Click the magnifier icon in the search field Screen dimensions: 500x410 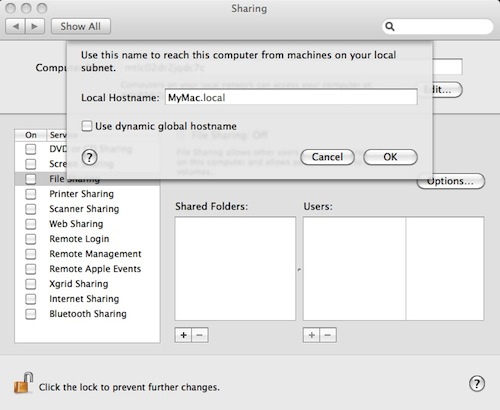[390, 27]
